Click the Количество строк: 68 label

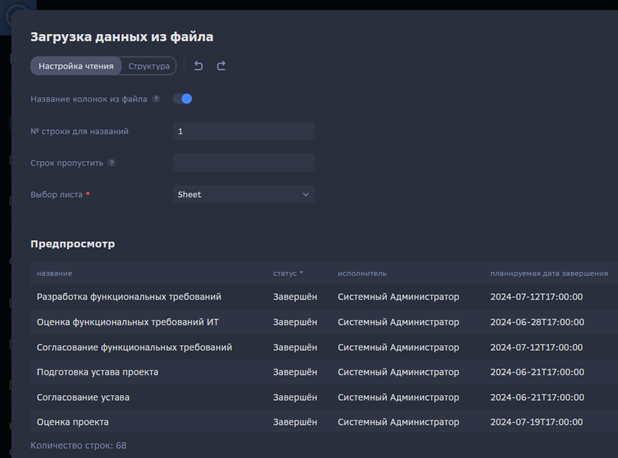(x=78, y=445)
